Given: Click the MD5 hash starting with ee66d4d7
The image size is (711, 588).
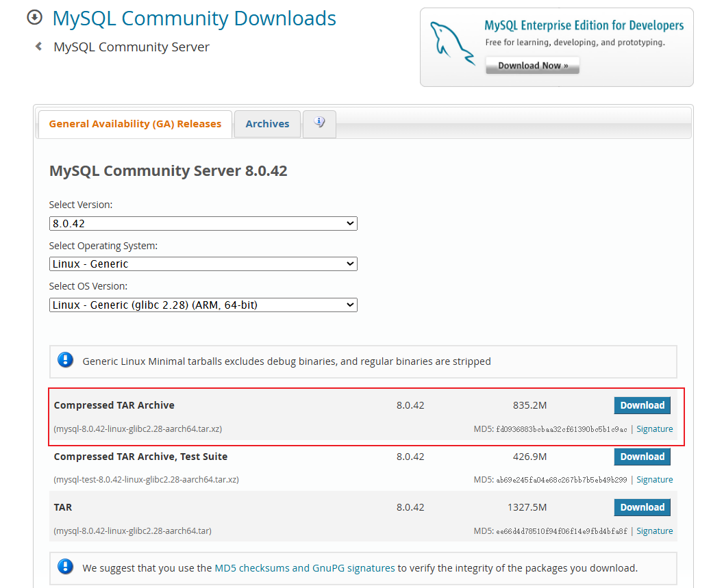Looking at the screenshot, I should tap(562, 531).
